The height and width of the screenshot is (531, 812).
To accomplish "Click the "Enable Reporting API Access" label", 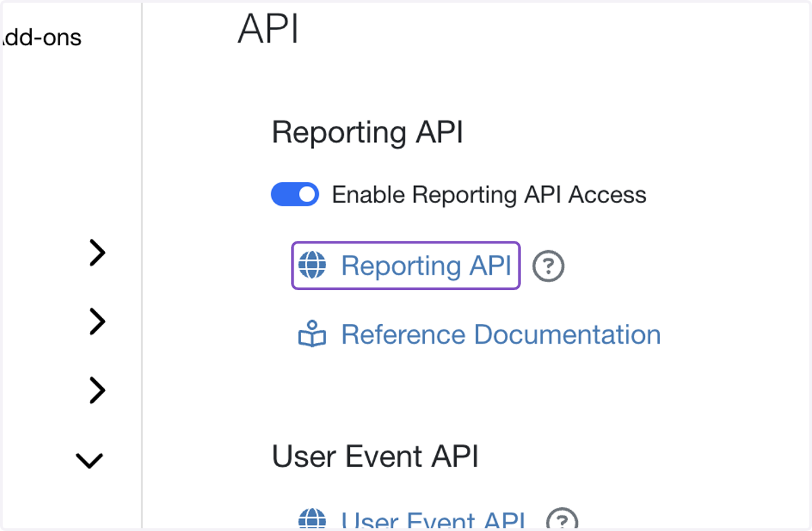I will pos(489,195).
